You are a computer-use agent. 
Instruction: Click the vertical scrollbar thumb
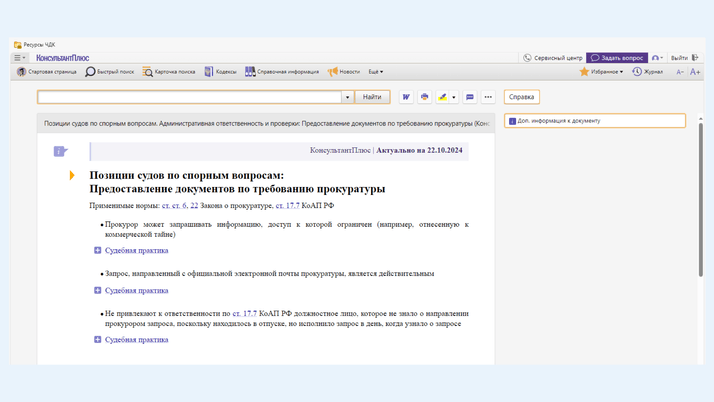(700, 199)
